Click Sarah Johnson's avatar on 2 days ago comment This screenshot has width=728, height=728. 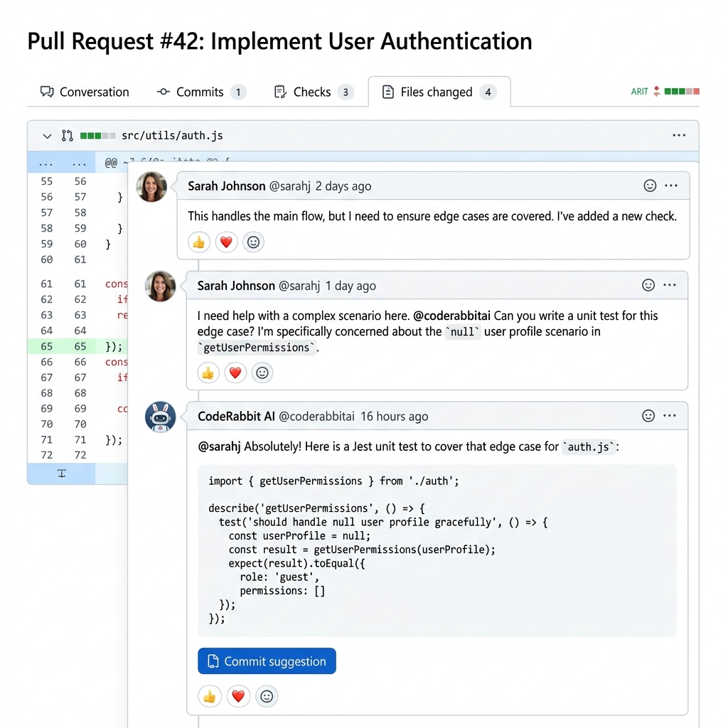151,187
